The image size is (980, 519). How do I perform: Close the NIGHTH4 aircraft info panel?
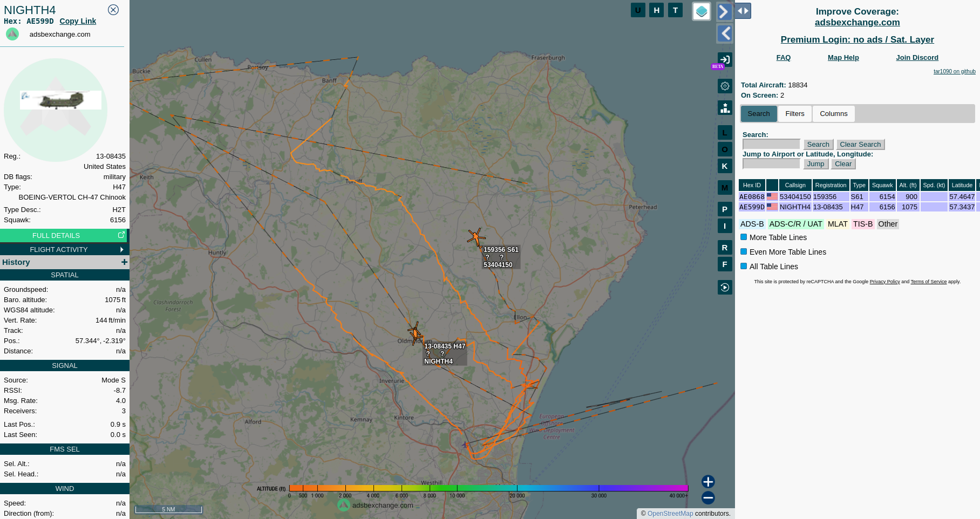point(113,10)
